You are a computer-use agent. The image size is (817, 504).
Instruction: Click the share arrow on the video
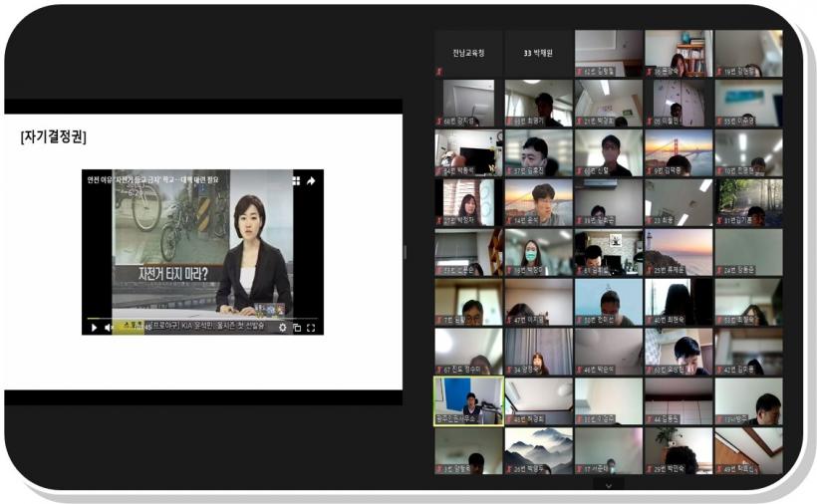(311, 181)
